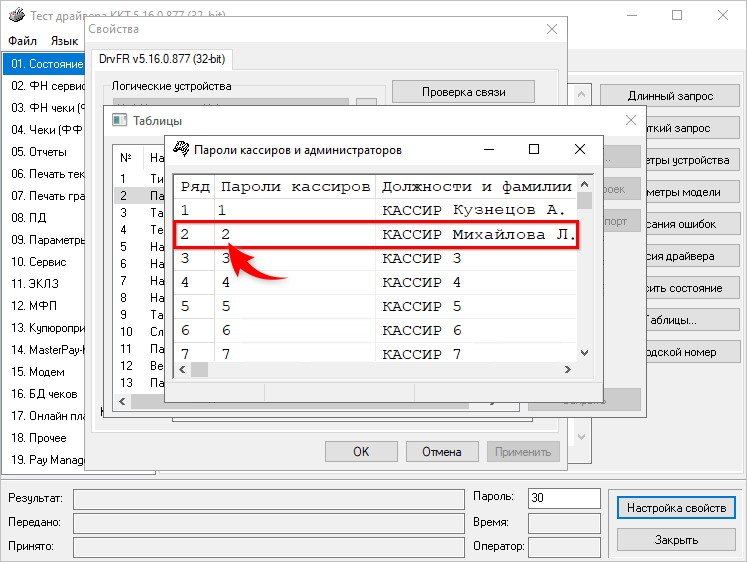Click the Пароль input field
The width and height of the screenshot is (747, 562).
tap(565, 497)
